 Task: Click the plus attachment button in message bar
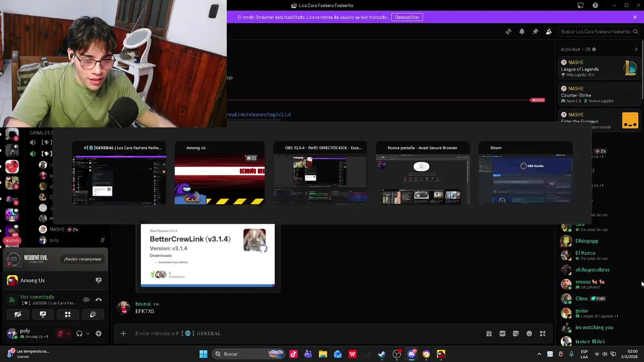pyautogui.click(x=123, y=333)
